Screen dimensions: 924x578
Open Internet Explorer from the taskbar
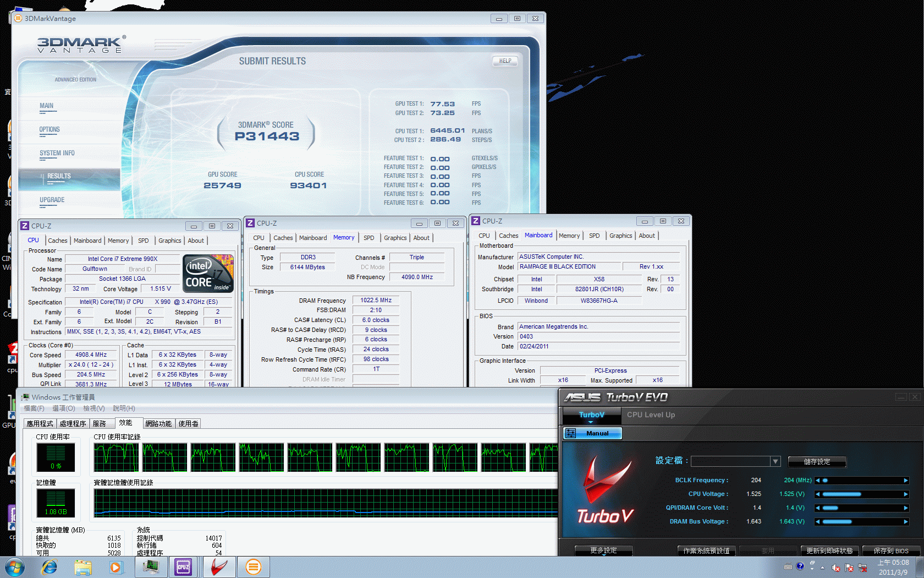coord(50,567)
